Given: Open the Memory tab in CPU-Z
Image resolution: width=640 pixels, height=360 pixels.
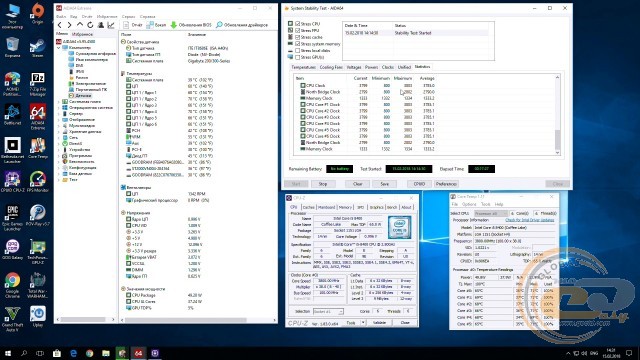Looking at the screenshot, I should [345, 207].
